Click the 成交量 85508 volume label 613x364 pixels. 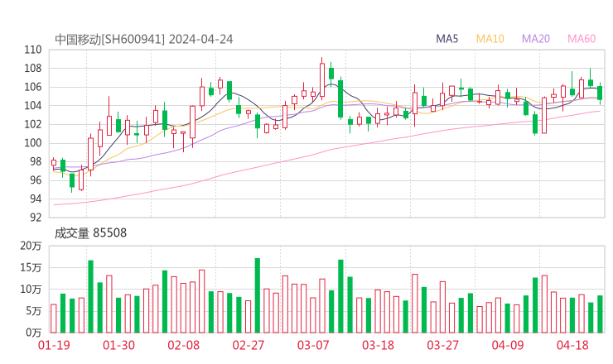coord(90,233)
